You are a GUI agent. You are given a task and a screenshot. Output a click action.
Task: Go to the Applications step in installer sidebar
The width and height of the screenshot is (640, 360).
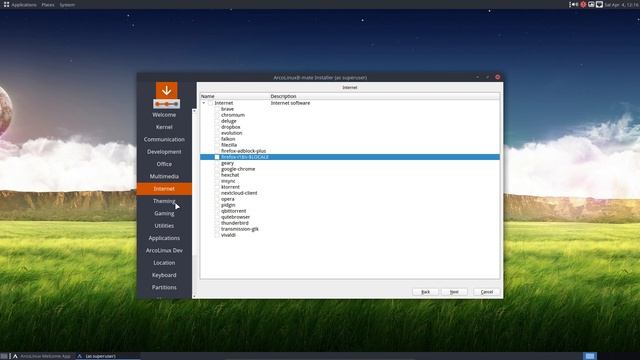(x=164, y=238)
